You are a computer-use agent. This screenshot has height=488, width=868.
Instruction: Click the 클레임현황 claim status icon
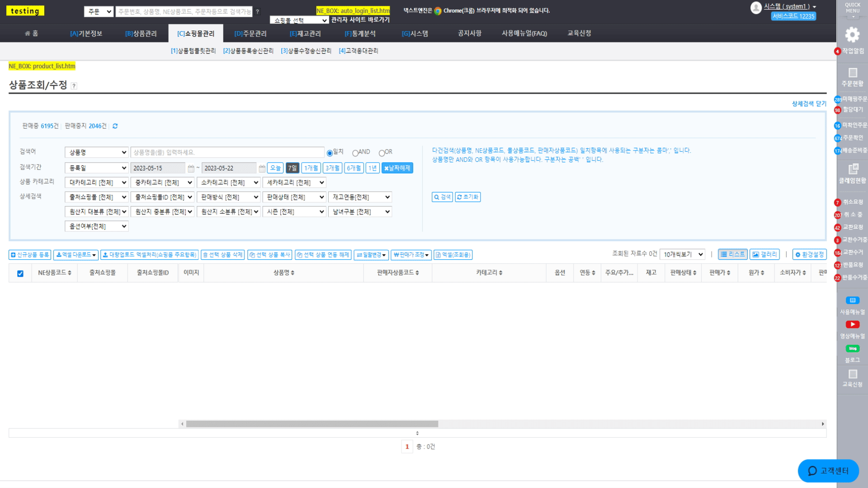853,169
